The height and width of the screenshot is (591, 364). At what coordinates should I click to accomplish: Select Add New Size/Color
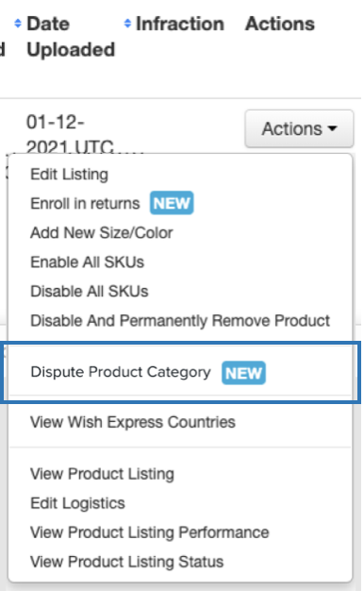coord(102,232)
